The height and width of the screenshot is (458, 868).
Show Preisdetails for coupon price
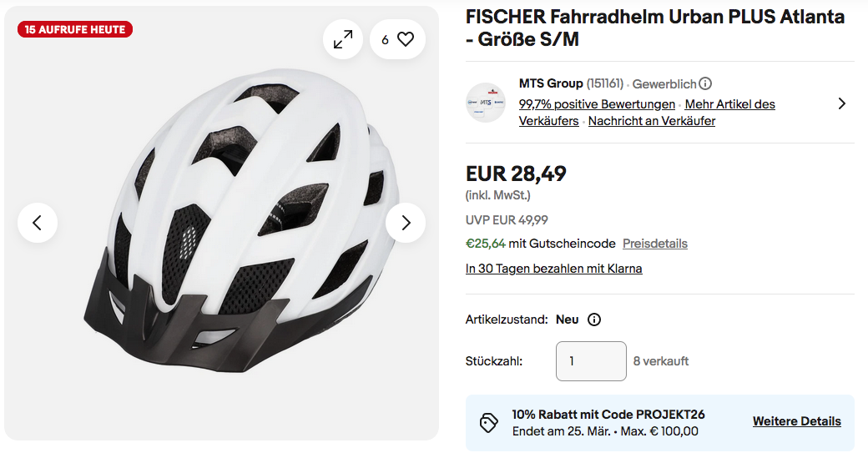655,244
